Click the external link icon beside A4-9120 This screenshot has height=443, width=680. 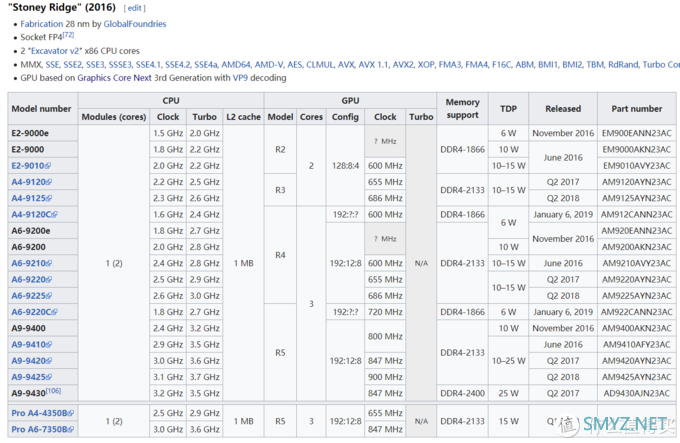(49, 182)
